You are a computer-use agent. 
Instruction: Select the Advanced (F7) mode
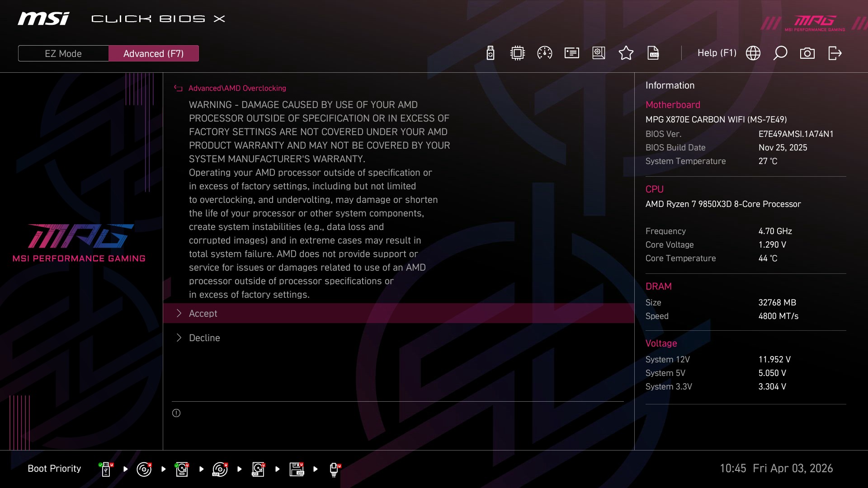click(154, 53)
